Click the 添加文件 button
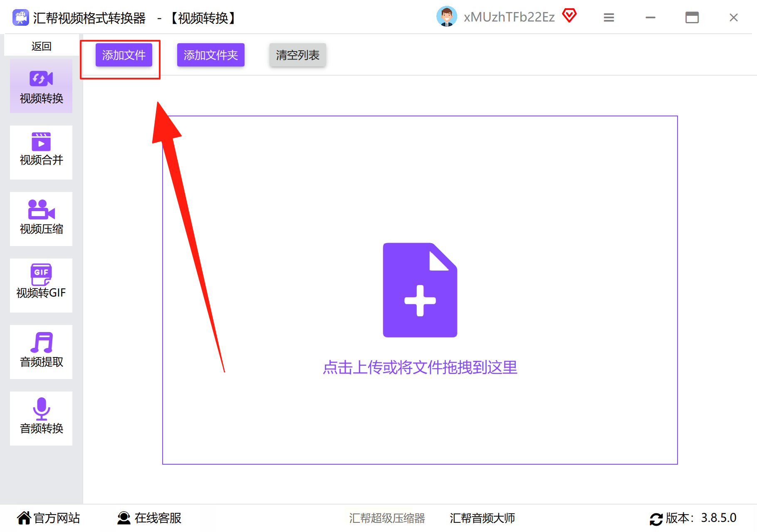 pyautogui.click(x=124, y=55)
